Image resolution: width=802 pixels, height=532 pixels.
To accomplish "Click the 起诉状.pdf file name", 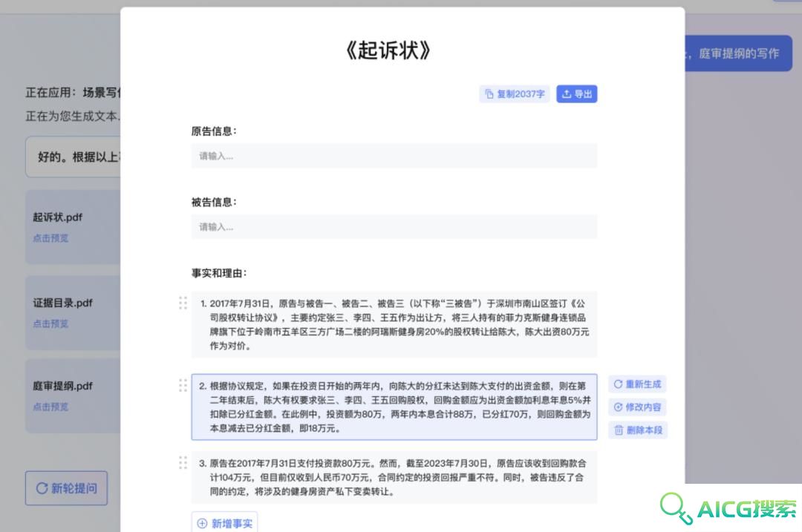I will click(57, 217).
